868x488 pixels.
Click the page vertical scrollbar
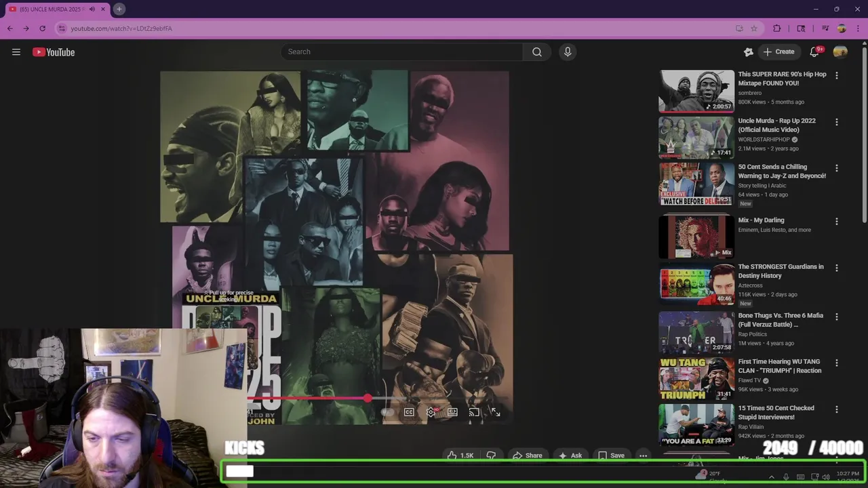tap(865, 136)
